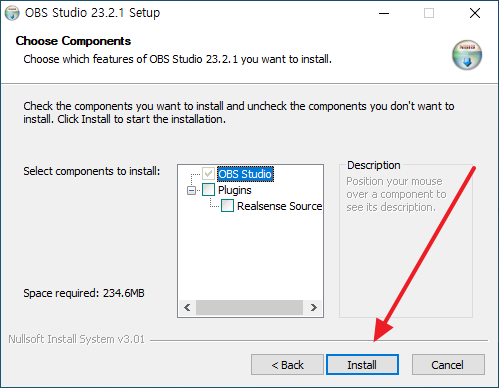
Task: Click the horizontal scrollbar thumb in list
Action: [x=249, y=307]
